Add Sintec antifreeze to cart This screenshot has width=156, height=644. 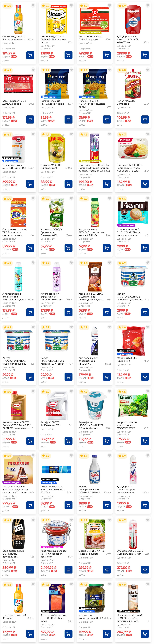[68, 441]
